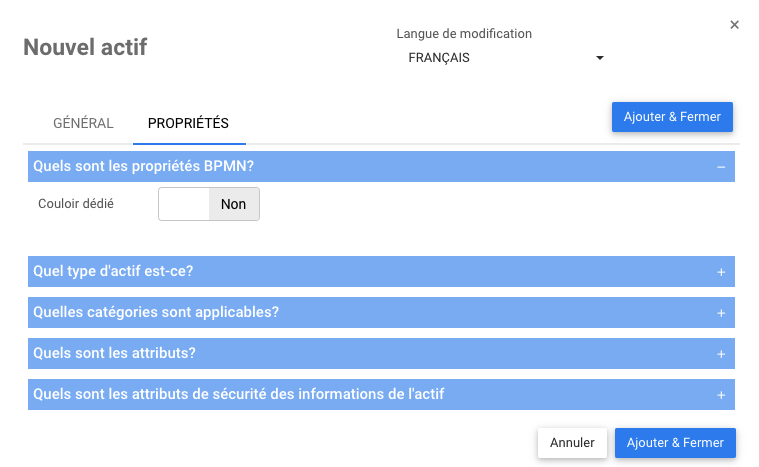Viewport: 759px width, 467px height.
Task: Expand Quel type d'actif est-ce section
Action: click(x=113, y=271)
